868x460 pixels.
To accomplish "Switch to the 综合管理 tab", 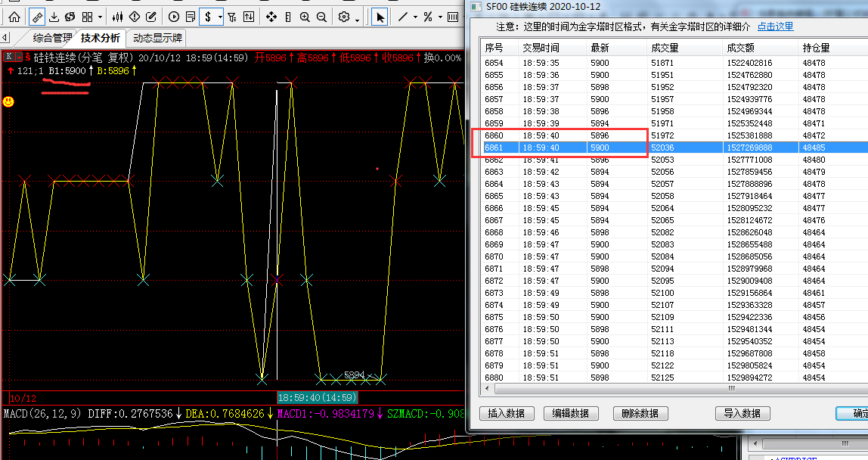I will tap(52, 38).
